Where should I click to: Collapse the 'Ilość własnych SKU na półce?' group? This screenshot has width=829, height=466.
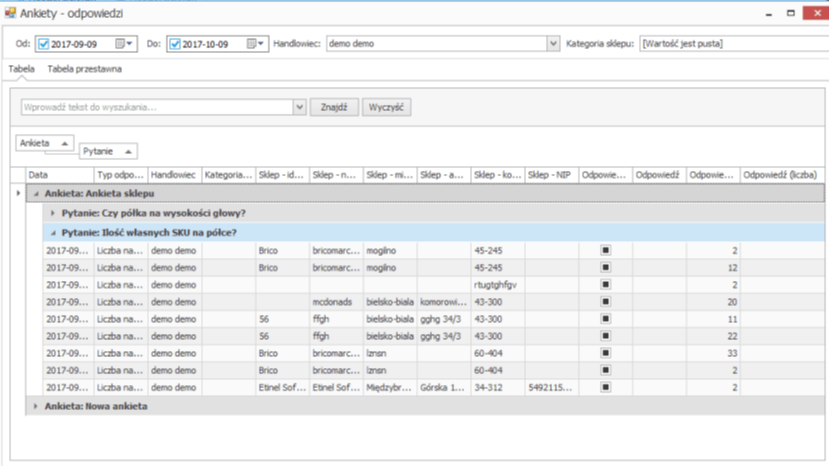53,232
